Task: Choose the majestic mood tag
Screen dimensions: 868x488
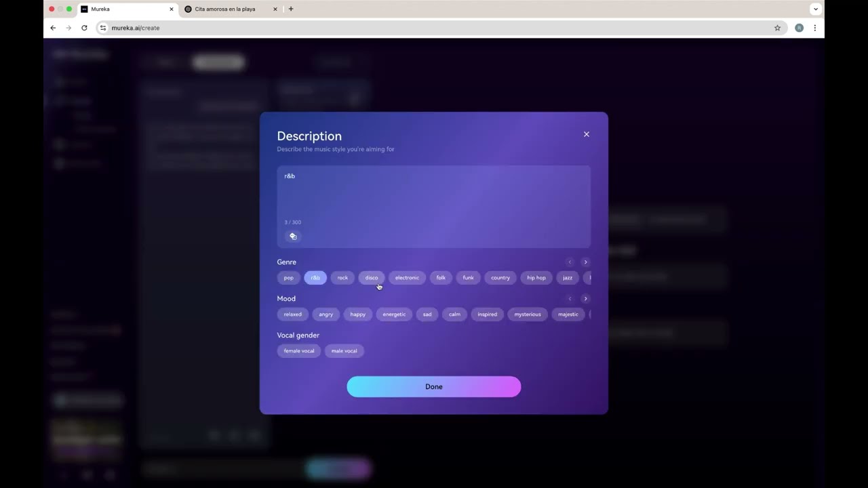Action: coord(568,314)
